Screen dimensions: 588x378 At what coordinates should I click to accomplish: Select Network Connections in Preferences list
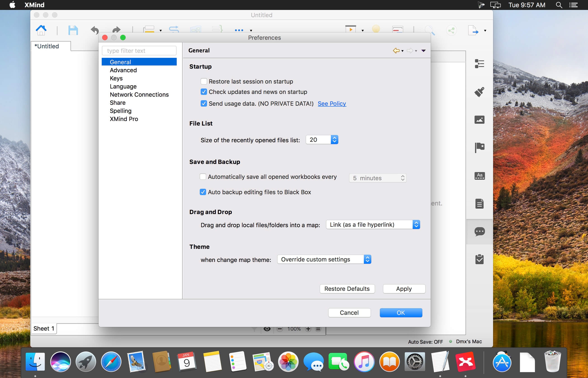click(139, 94)
